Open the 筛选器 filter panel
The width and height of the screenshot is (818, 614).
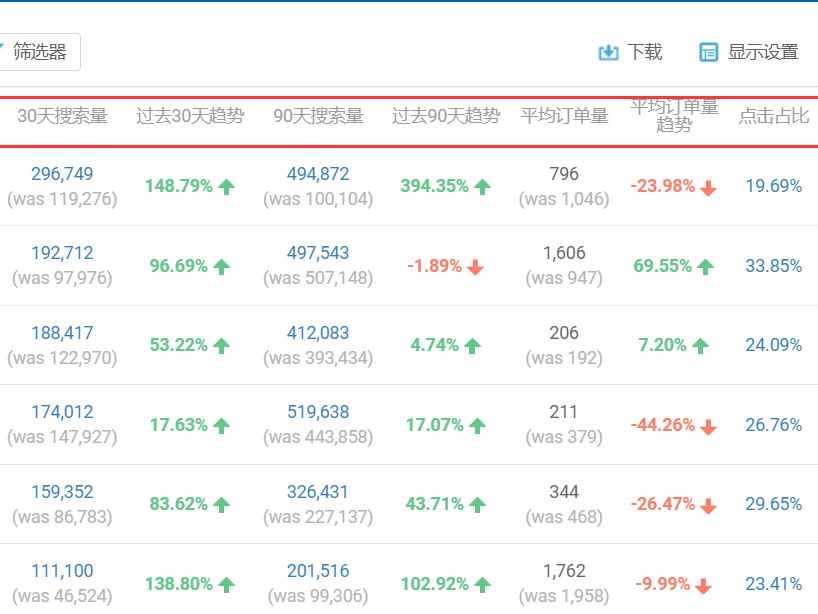click(x=41, y=51)
